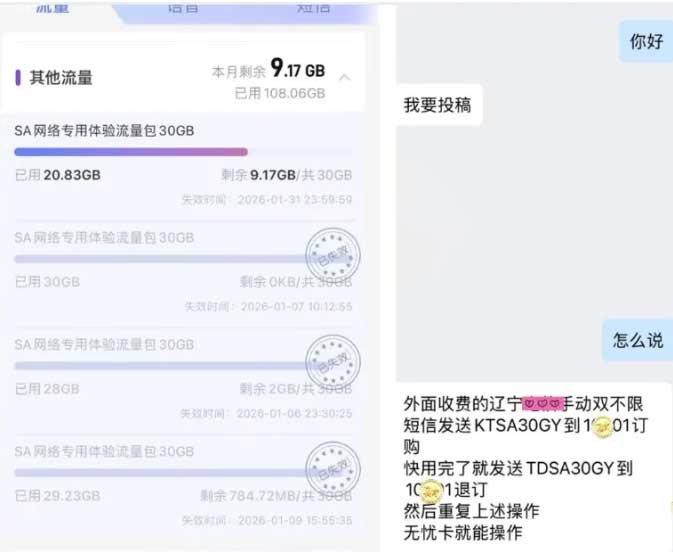Open the 你好 chat bubble
673x552 pixels.
pyautogui.click(x=646, y=42)
